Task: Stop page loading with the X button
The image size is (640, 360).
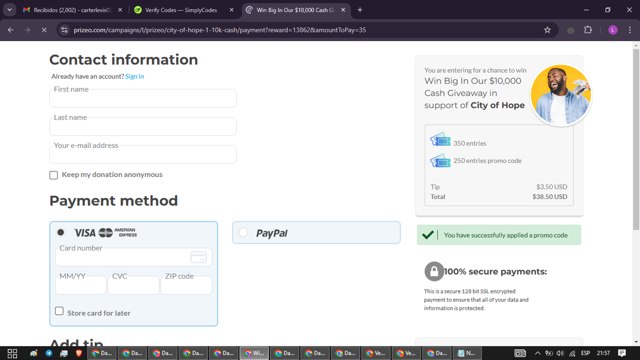Action: (x=44, y=30)
